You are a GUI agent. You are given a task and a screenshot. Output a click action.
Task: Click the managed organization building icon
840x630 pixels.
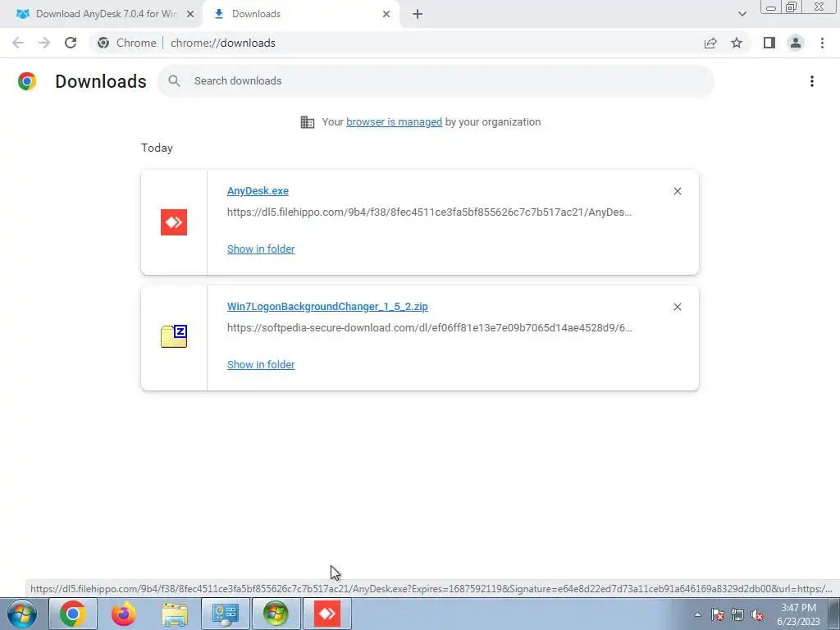pyautogui.click(x=308, y=122)
